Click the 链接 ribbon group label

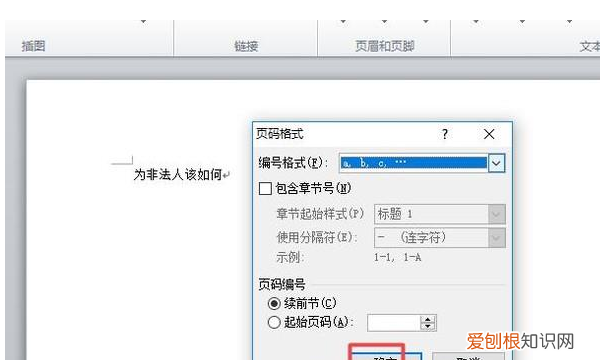pyautogui.click(x=246, y=46)
